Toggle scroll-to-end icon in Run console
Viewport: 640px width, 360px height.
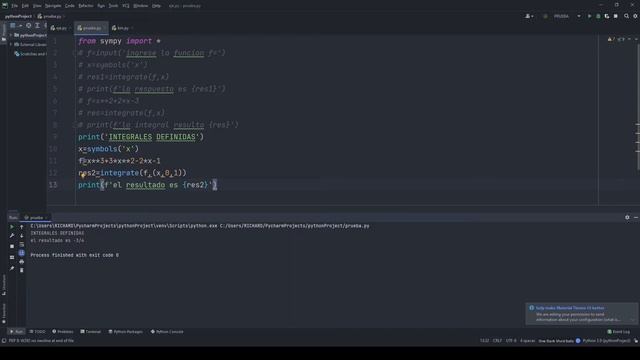(x=22, y=253)
